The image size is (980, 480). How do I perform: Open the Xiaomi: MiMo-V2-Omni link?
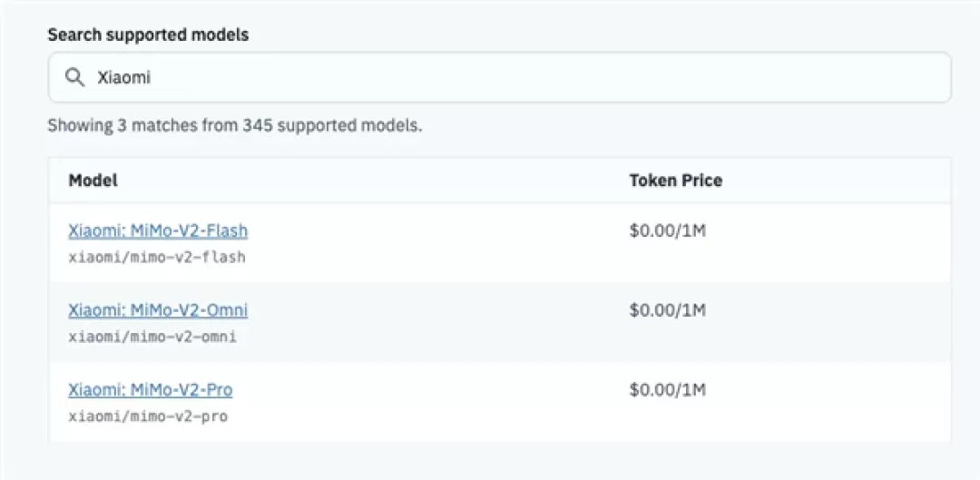[x=158, y=310]
